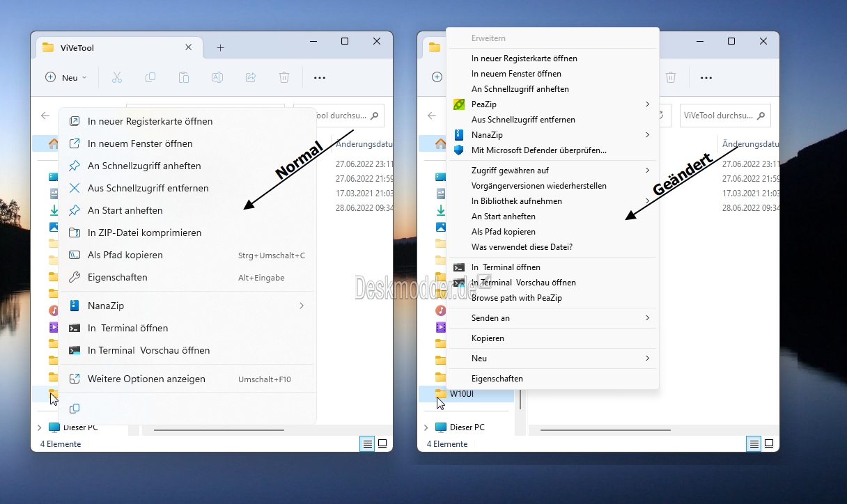Choose 'Als Pfad kopieren' in classic context menu
847x504 pixels.
tap(553, 232)
